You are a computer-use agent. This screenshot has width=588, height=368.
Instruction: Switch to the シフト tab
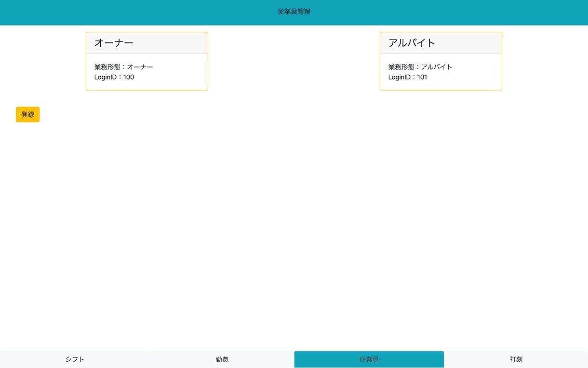[x=75, y=359]
